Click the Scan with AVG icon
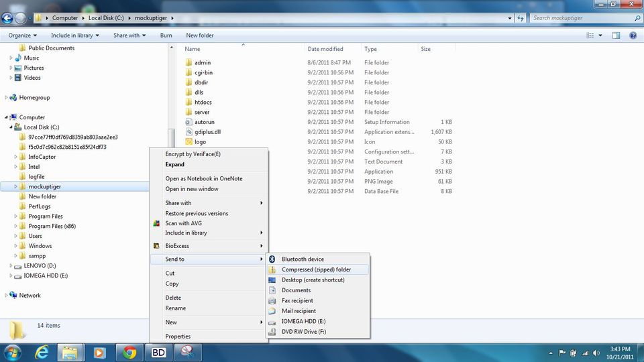The width and height of the screenshot is (644, 362). 156,223
